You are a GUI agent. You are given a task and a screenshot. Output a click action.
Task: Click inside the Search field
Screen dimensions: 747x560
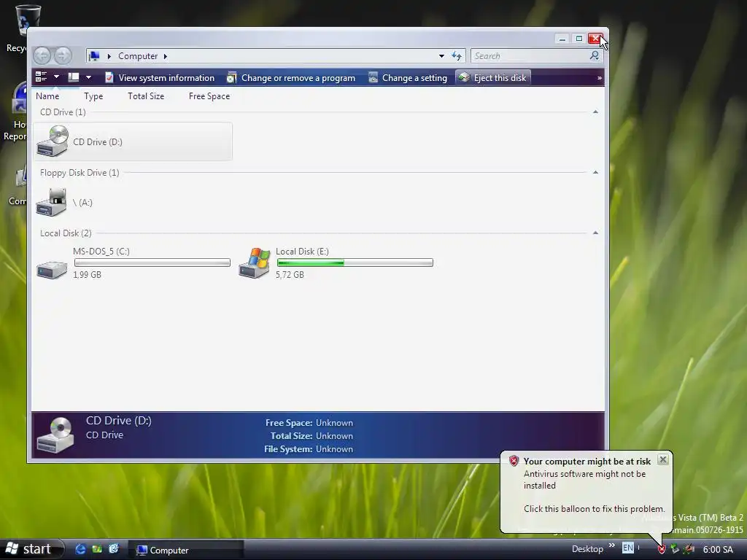point(530,56)
